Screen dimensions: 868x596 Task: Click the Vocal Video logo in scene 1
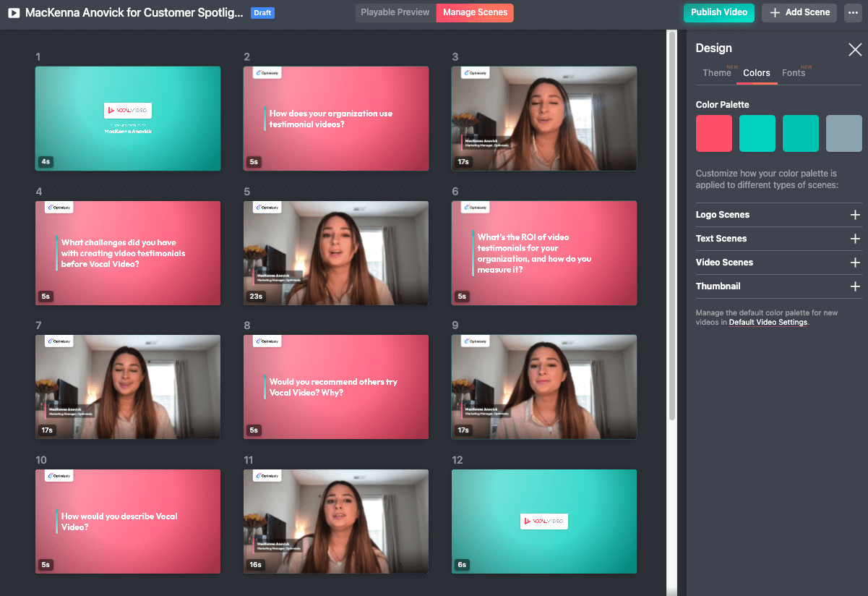click(x=128, y=111)
